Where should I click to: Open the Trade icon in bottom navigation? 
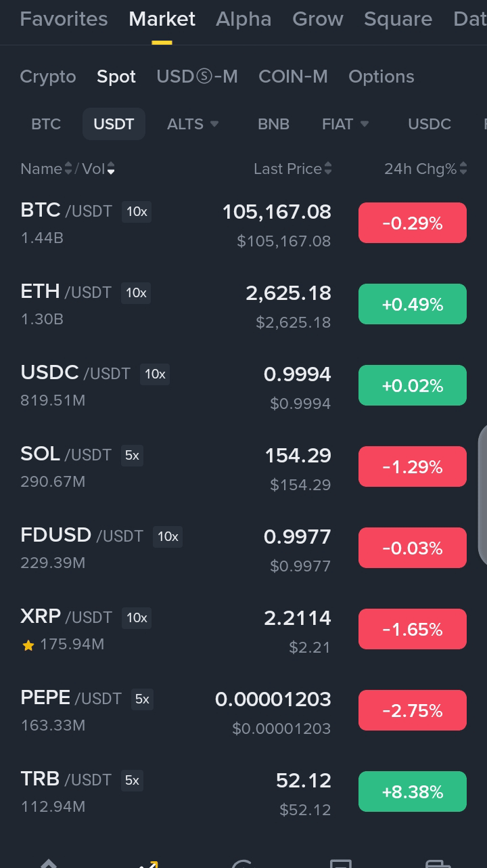[x=243, y=863]
